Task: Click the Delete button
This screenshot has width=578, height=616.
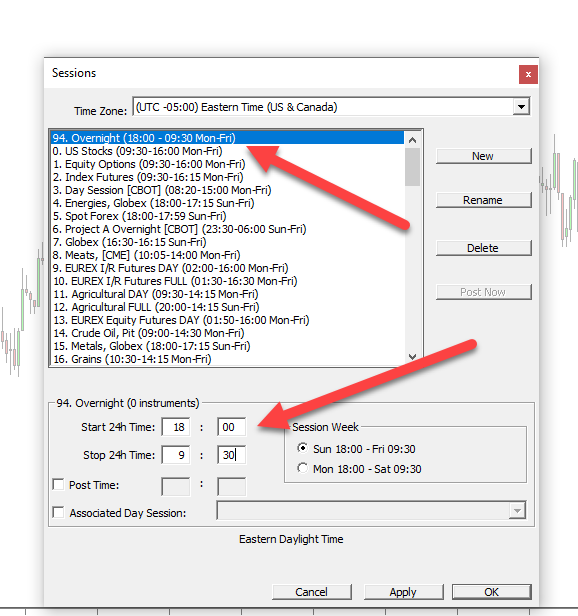Action: tap(483, 248)
